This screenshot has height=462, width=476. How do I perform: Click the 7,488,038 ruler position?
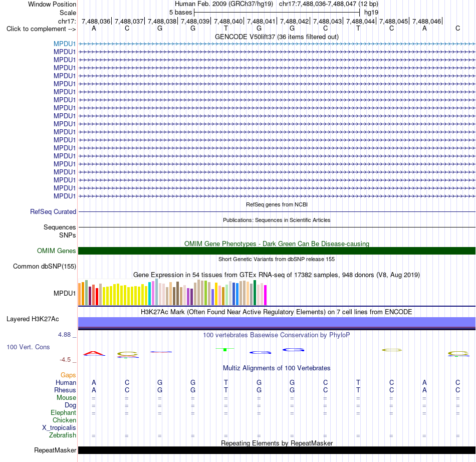162,21
